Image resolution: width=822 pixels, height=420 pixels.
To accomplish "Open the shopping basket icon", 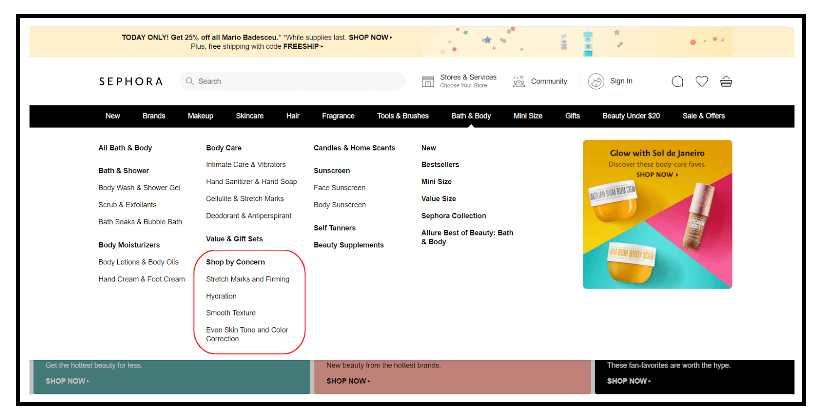I will [x=726, y=82].
